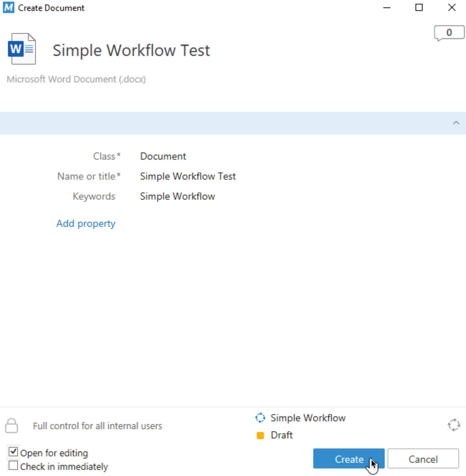Edit the Keywords field value
466x476 pixels.
177,196
